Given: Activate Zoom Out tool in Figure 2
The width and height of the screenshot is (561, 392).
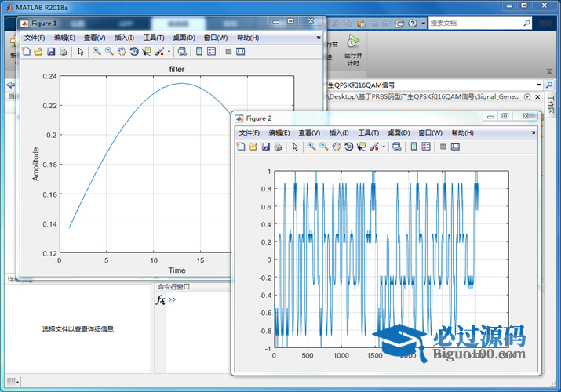Looking at the screenshot, I should 324,147.
